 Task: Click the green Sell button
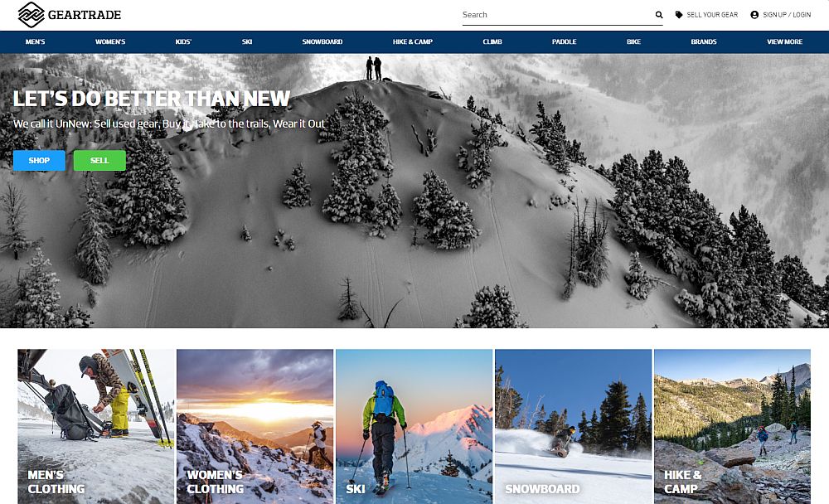coord(99,160)
